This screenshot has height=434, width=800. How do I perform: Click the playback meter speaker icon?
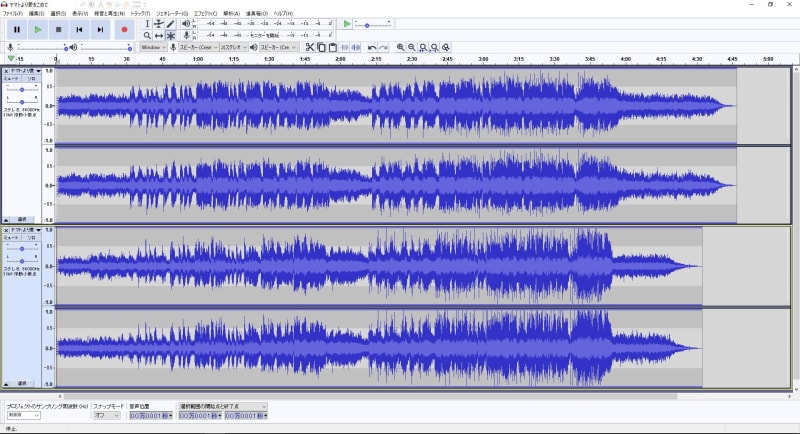pyautogui.click(x=186, y=23)
